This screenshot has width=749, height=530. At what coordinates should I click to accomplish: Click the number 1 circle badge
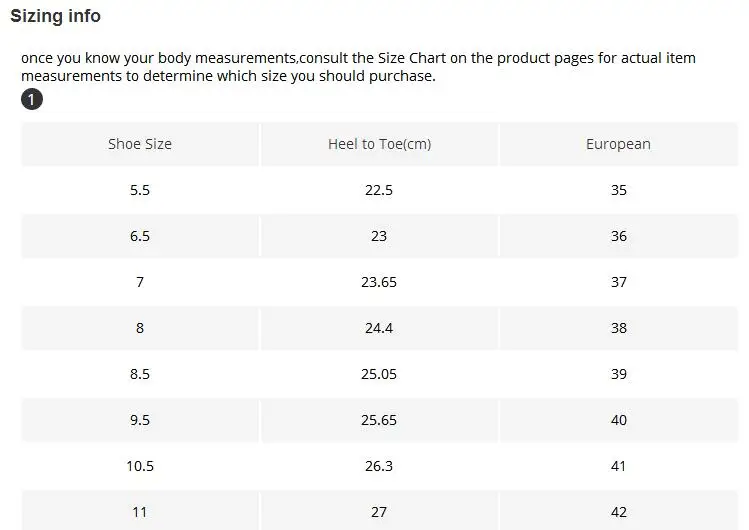click(x=32, y=100)
